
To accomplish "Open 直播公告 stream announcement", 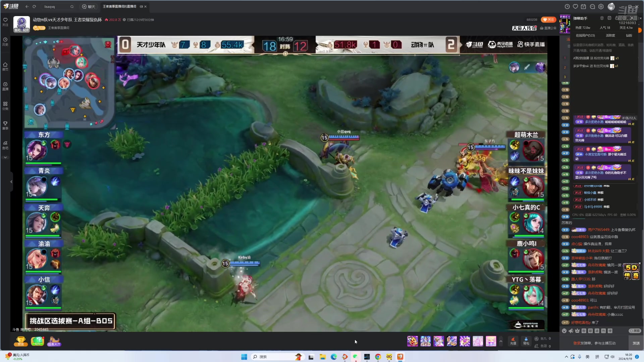I will [x=548, y=28].
